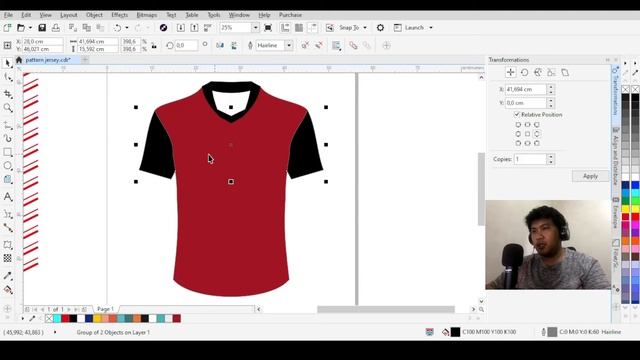640x360 pixels.
Task: Mirror selection horizontally
Action: click(x=220, y=45)
